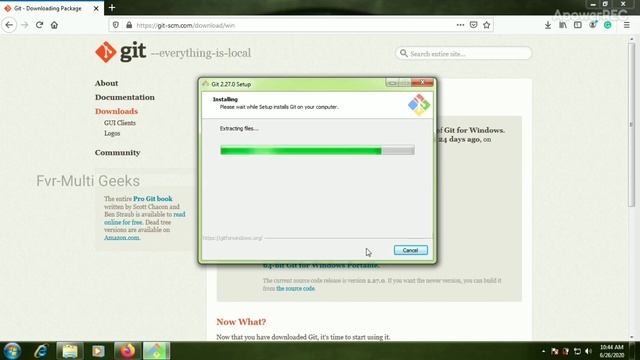The image size is (640, 360).
Task: Open the Community section link
Action: (x=118, y=153)
